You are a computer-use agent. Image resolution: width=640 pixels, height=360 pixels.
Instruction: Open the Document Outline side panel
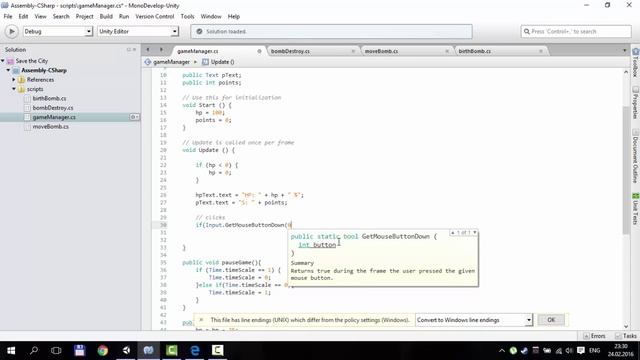636,156
